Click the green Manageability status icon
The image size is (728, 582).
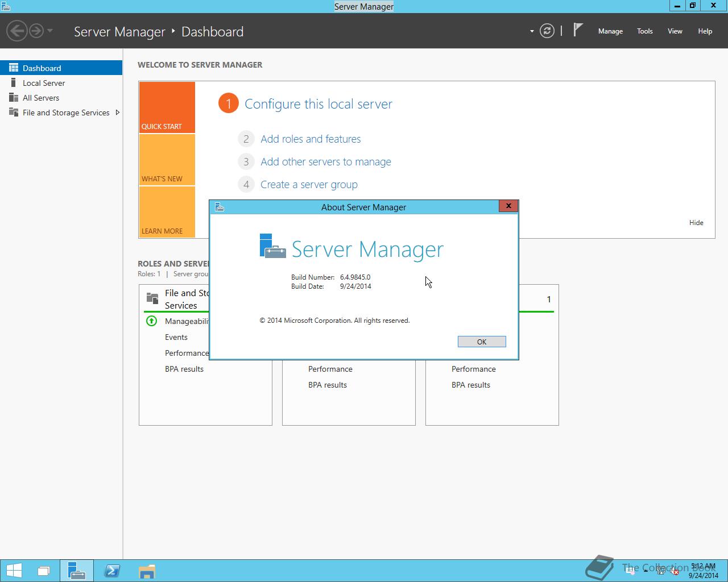151,321
